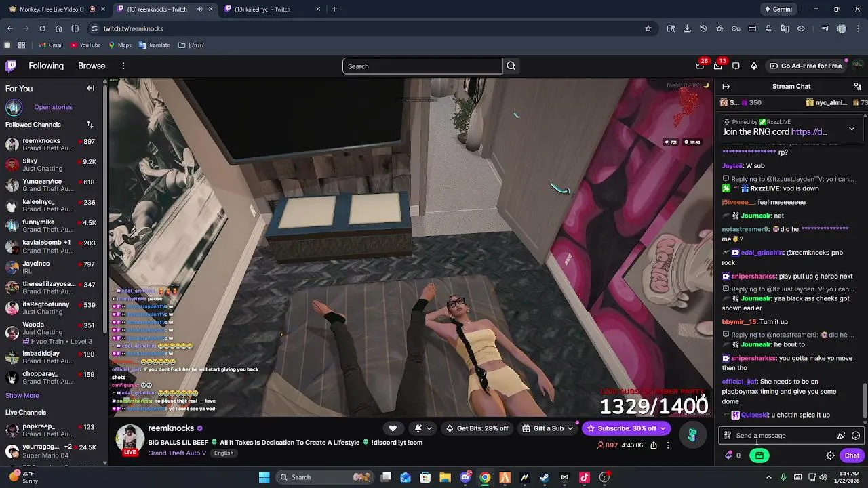The image size is (868, 488).
Task: Sort Followed Channels list
Action: (x=90, y=125)
